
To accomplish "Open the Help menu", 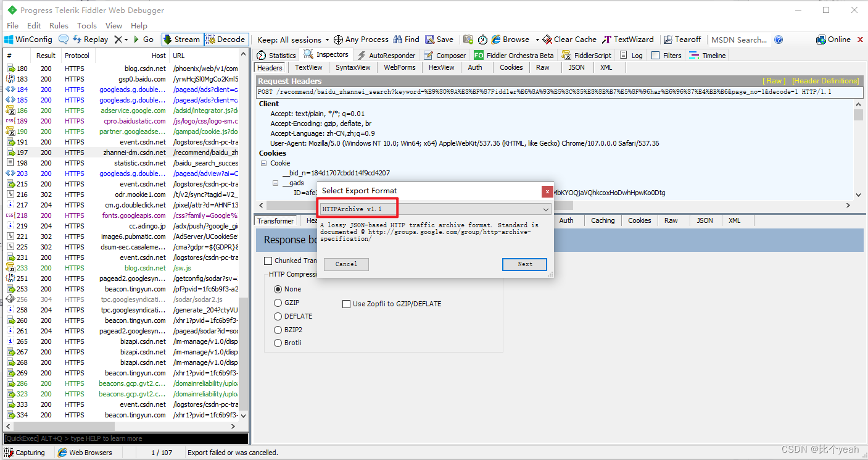I will [x=139, y=25].
